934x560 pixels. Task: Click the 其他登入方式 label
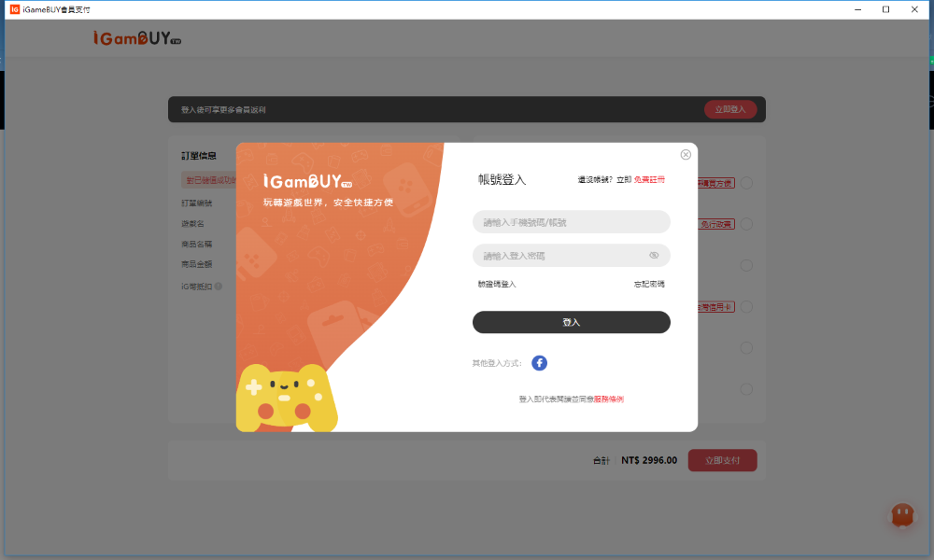pos(497,364)
